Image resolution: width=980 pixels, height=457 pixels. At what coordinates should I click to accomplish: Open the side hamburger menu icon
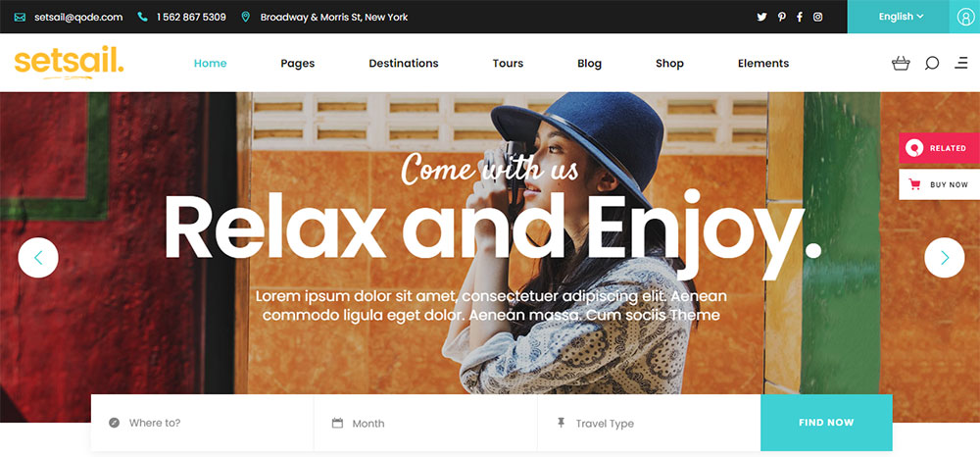point(961,63)
